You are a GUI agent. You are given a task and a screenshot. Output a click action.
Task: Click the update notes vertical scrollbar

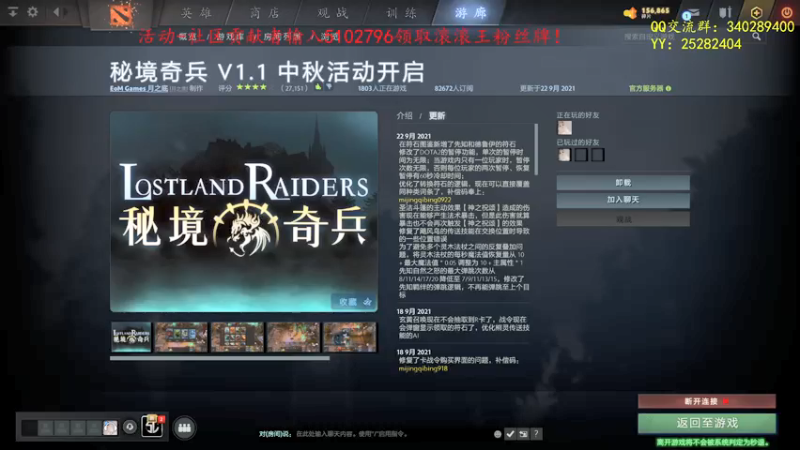coord(536,149)
